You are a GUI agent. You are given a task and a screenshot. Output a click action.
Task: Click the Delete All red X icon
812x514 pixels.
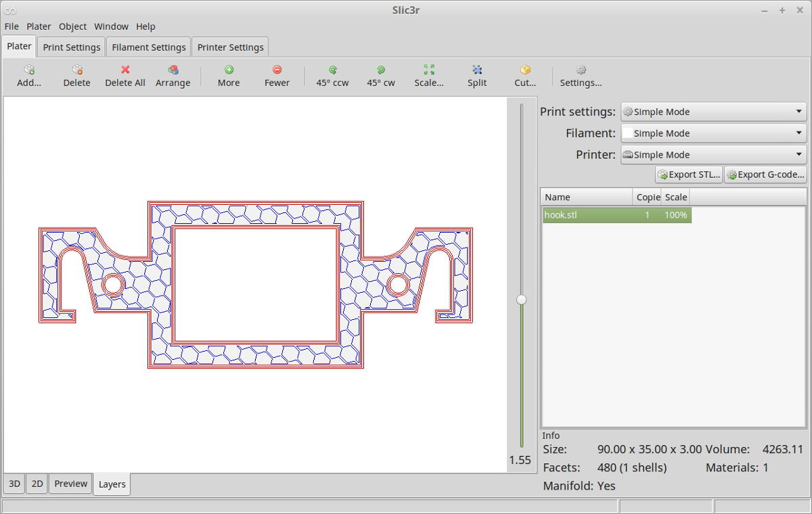pos(125,70)
